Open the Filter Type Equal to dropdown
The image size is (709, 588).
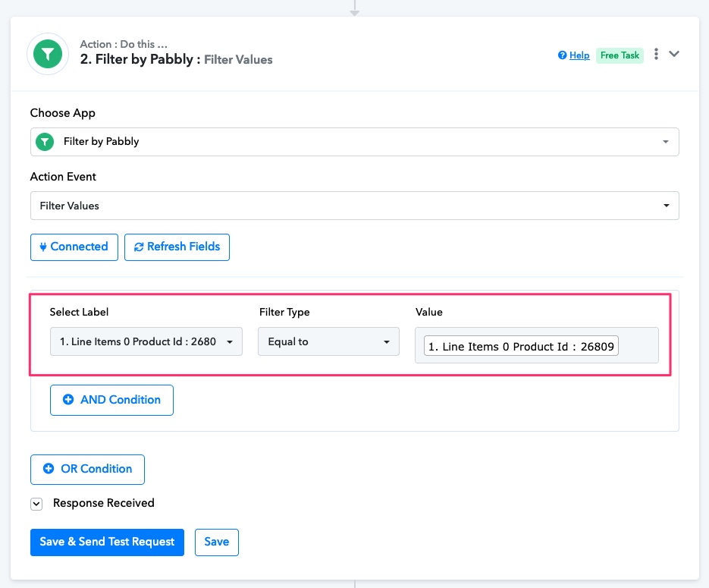point(328,341)
